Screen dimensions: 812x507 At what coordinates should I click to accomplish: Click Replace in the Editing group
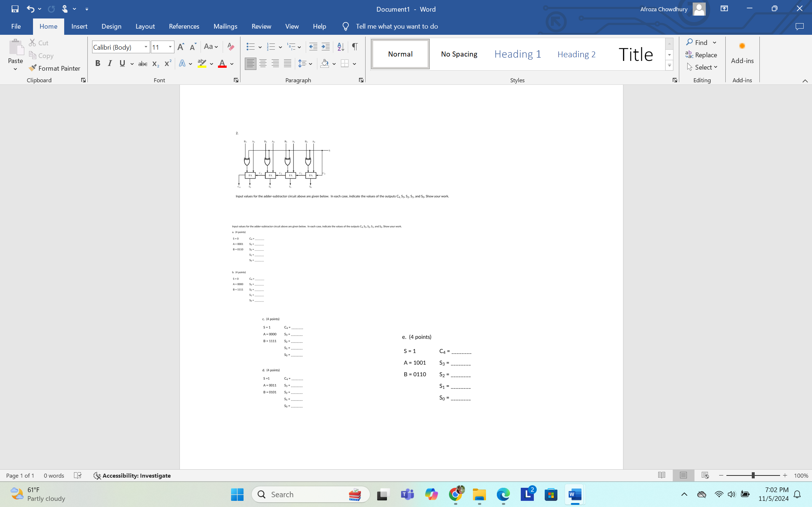click(x=701, y=55)
